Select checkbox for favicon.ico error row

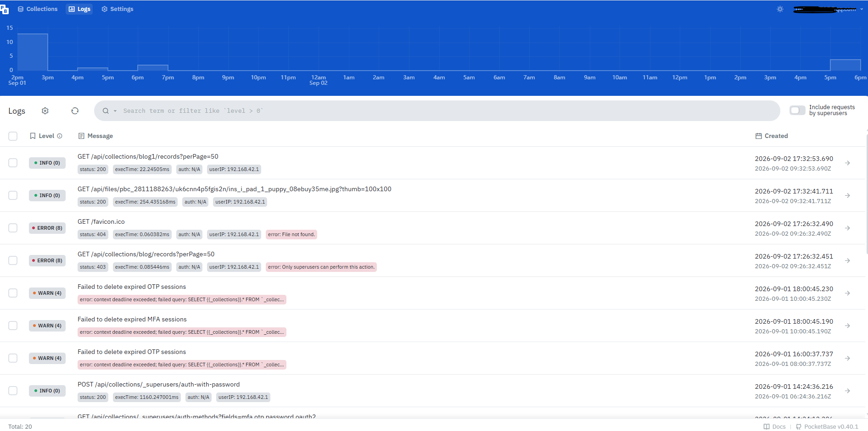tap(13, 228)
